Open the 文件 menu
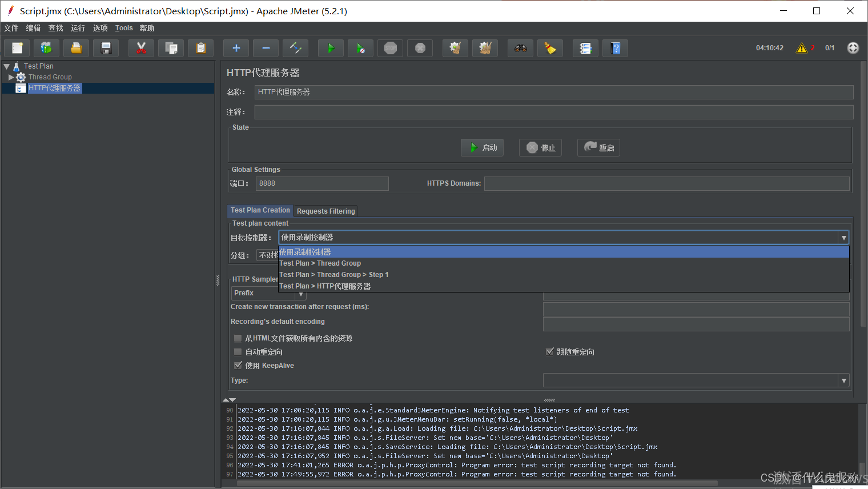 pyautogui.click(x=11, y=28)
